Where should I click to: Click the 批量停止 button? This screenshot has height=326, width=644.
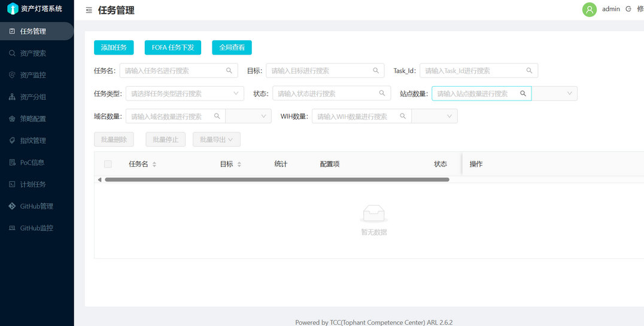click(x=166, y=139)
